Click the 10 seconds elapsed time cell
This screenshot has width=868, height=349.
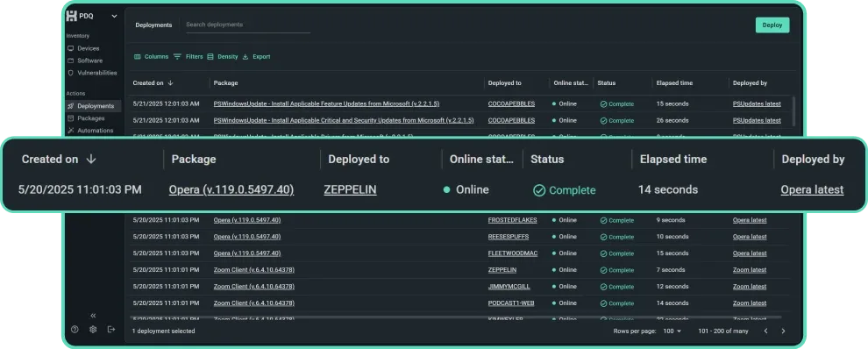pyautogui.click(x=672, y=237)
